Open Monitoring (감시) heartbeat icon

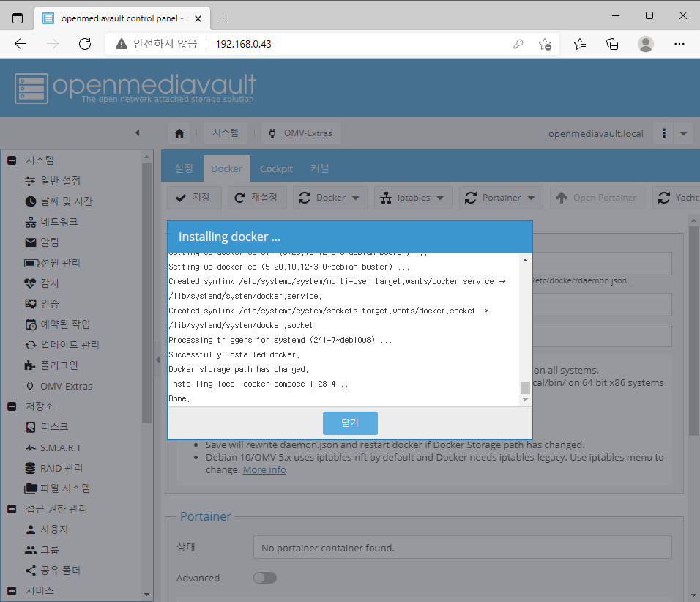[30, 283]
